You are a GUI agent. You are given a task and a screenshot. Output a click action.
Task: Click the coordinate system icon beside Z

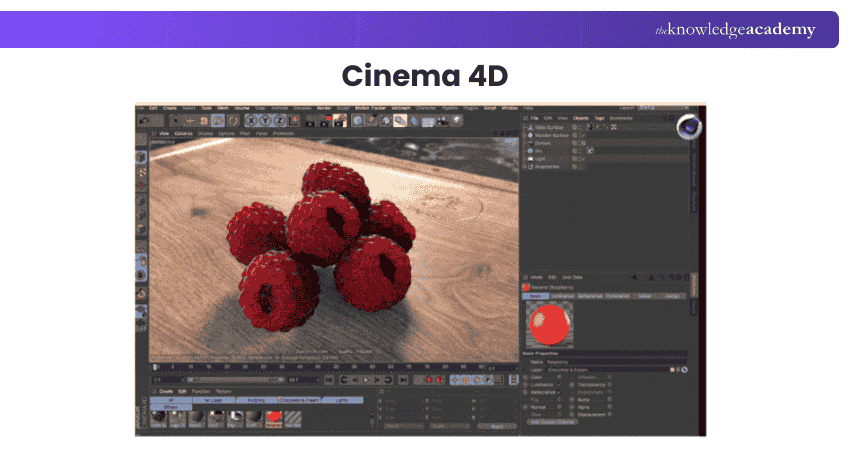[x=293, y=120]
